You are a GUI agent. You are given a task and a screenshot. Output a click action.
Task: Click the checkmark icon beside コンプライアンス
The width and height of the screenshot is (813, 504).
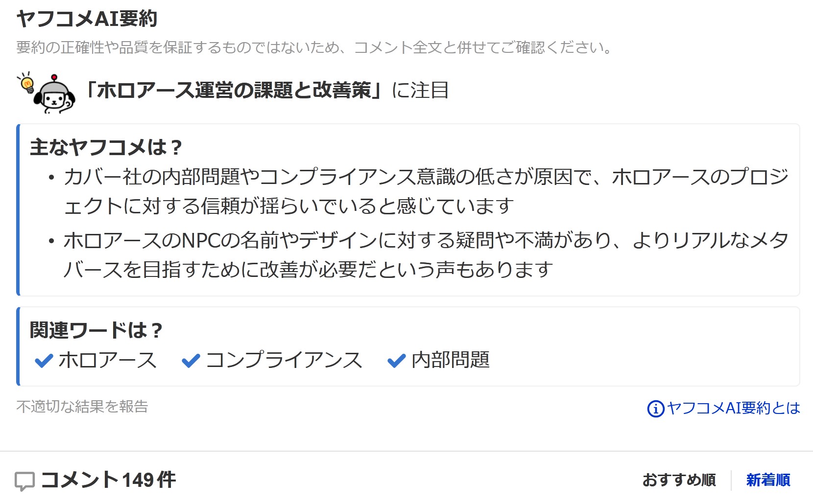point(191,361)
